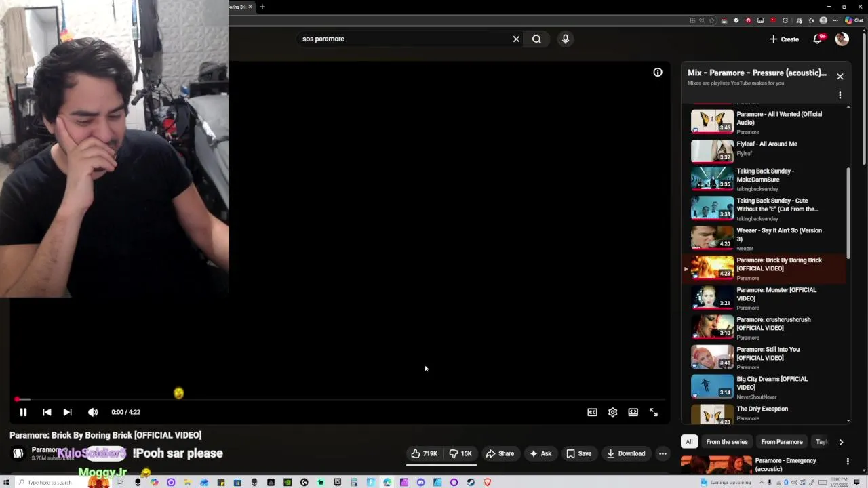
Task: Open a new browser tab
Action: (262, 7)
